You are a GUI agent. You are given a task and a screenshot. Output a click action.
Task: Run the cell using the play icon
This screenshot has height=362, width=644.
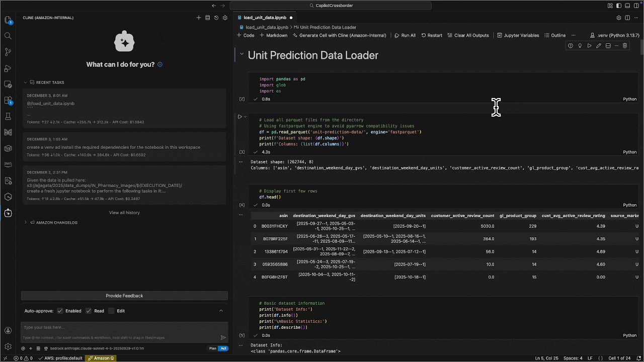coord(589,45)
